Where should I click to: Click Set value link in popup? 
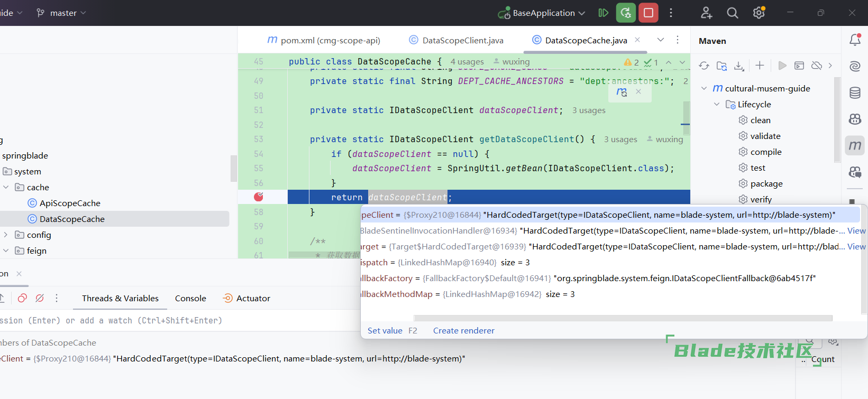385,330
